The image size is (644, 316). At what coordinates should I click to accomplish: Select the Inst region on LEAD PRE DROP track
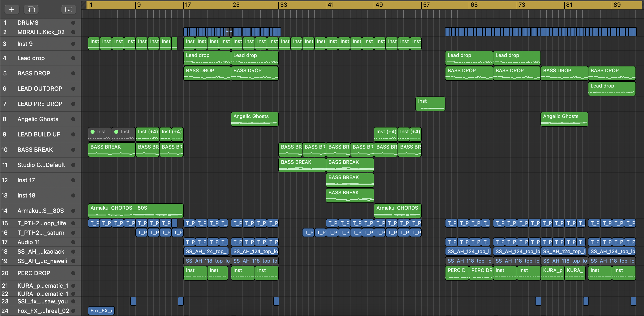430,104
